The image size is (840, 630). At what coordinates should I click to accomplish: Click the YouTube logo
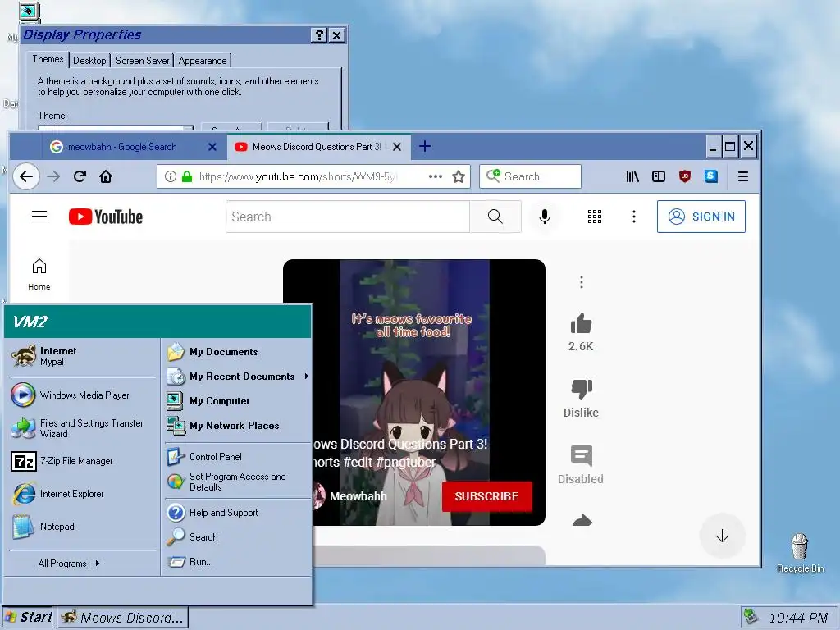tap(106, 217)
